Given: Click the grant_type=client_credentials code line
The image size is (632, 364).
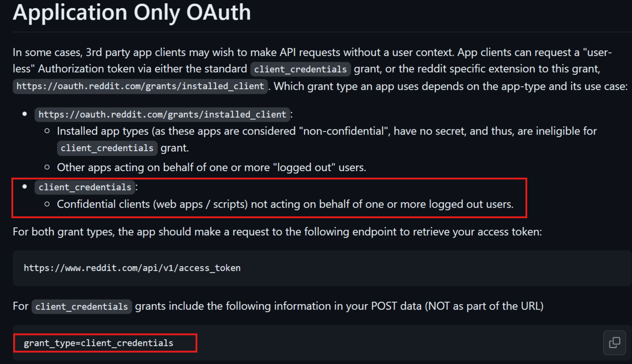Looking at the screenshot, I should pos(99,343).
